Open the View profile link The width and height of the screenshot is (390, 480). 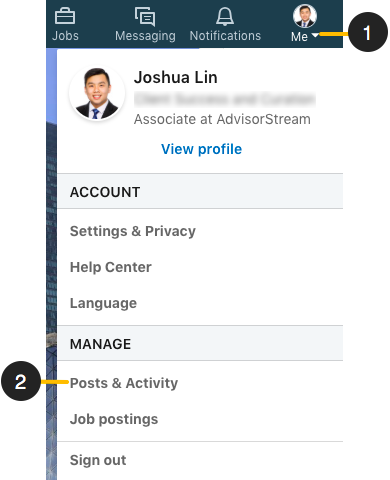click(201, 149)
